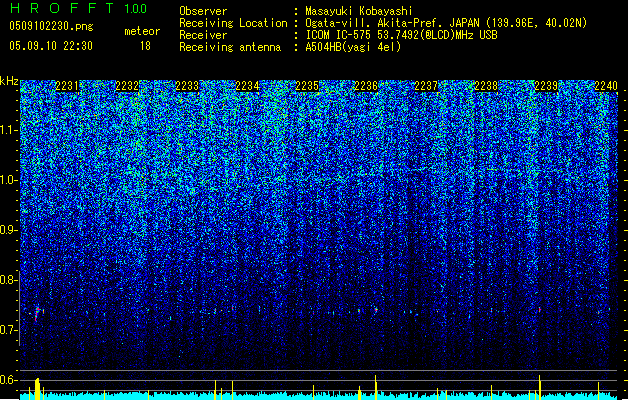Click the 2233 time marker
Screen dimensions: 629x400
point(187,86)
